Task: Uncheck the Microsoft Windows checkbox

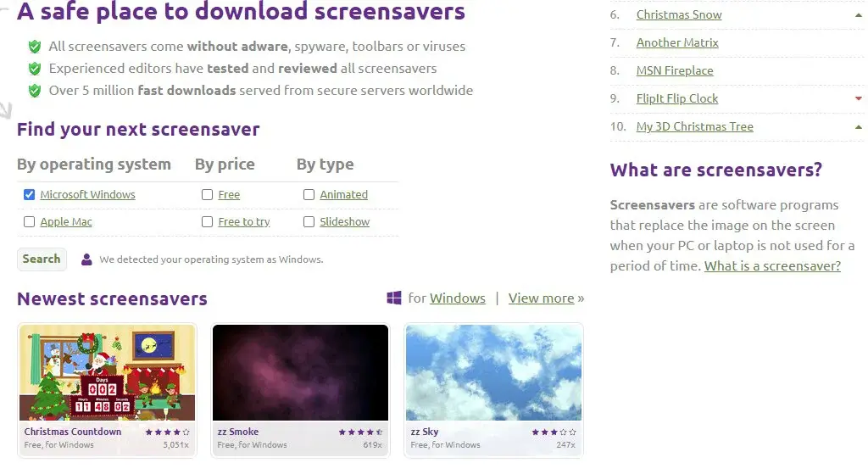Action: pyautogui.click(x=30, y=194)
